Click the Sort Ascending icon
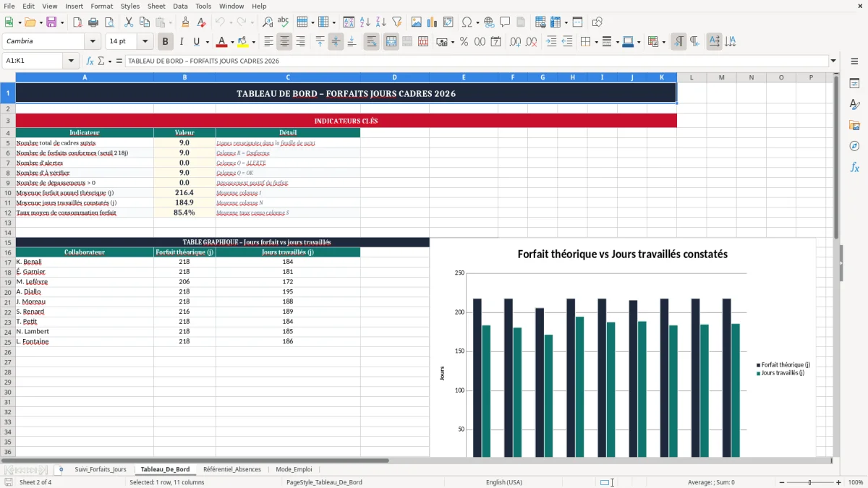The width and height of the screenshot is (868, 488). point(365,22)
